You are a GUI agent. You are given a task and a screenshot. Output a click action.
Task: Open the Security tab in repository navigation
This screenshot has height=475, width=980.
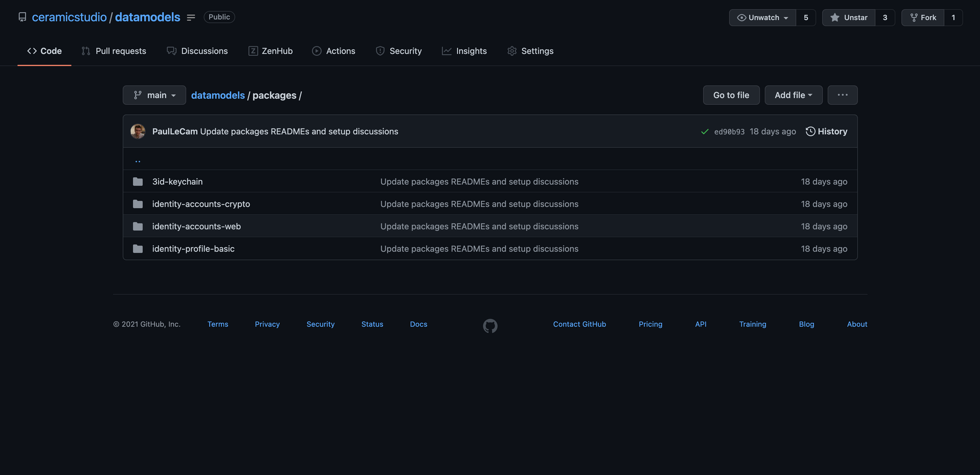point(399,51)
